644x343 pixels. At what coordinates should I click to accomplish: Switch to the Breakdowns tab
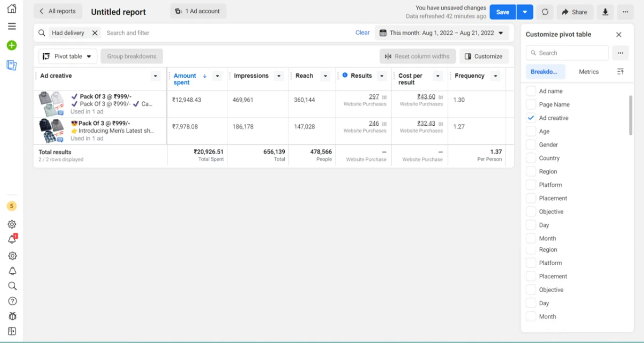click(x=545, y=72)
